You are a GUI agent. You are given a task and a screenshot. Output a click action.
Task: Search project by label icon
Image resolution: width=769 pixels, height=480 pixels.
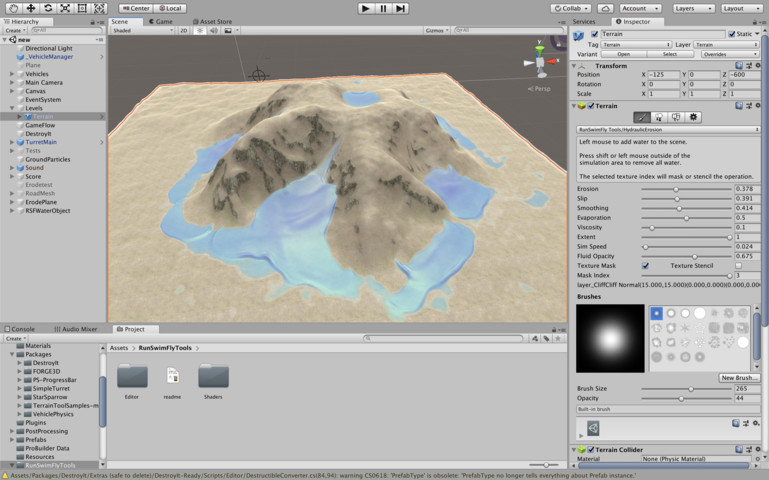pyautogui.click(x=546, y=338)
